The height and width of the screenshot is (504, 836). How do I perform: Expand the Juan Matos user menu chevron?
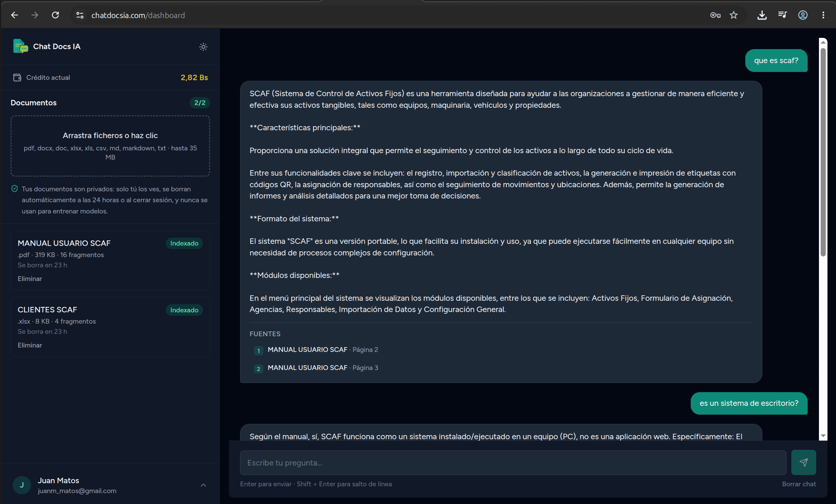(203, 485)
